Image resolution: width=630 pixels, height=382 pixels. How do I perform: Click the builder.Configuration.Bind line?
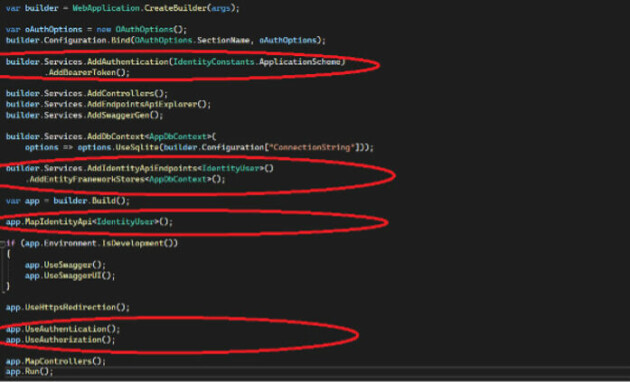coord(166,41)
